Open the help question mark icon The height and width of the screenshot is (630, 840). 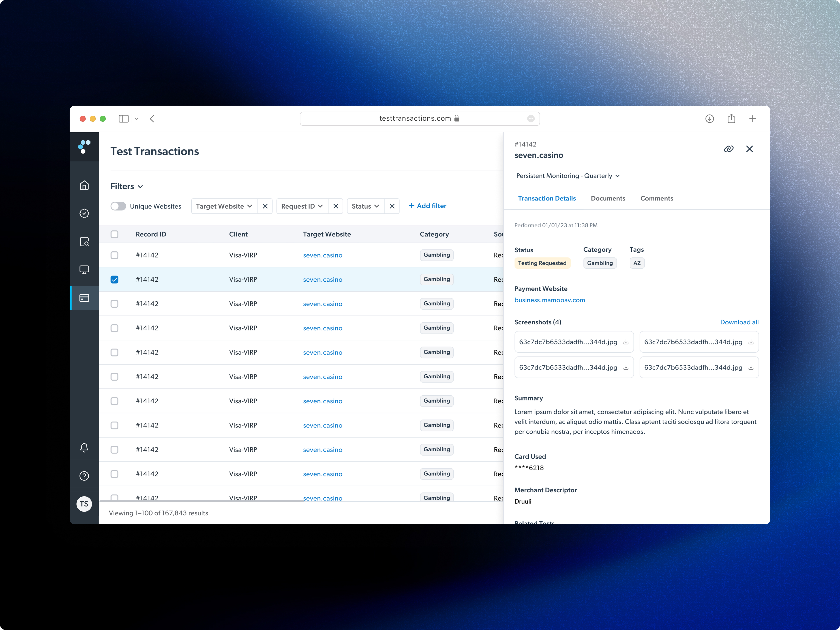point(84,476)
